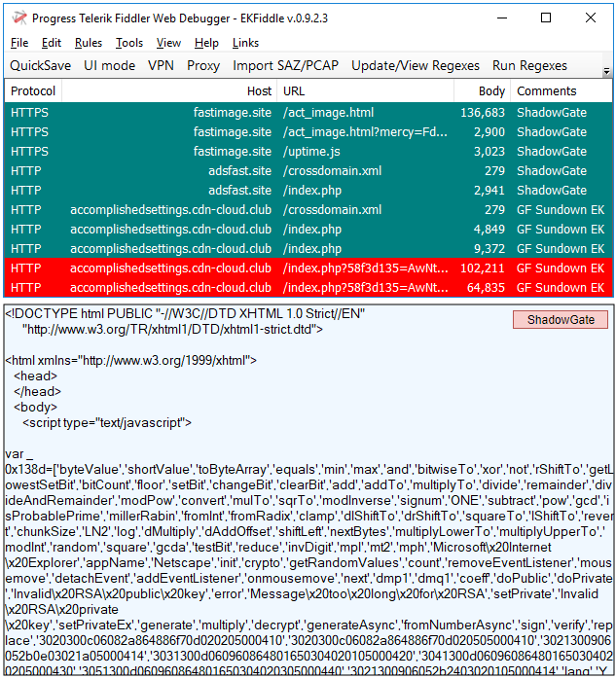Sort sessions by Body column header
This screenshot has width=616, height=679.
491,91
